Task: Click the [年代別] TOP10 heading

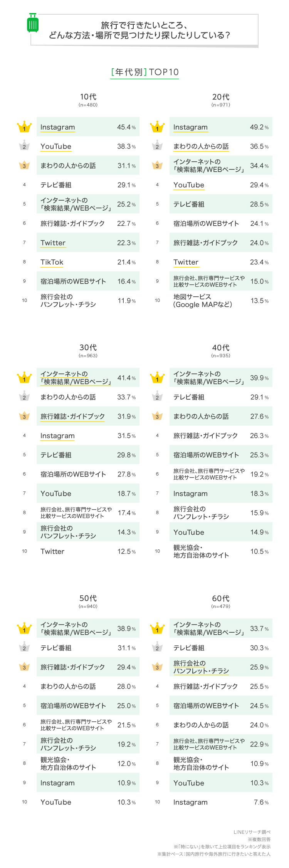Action: [x=144, y=72]
